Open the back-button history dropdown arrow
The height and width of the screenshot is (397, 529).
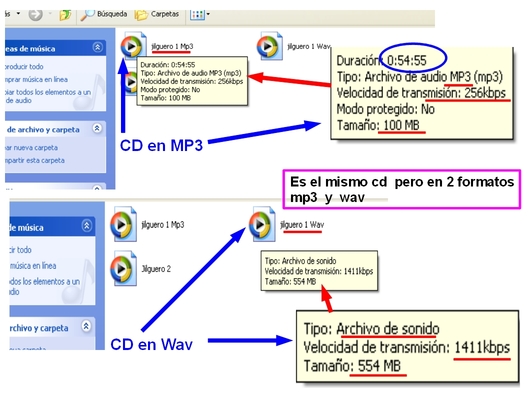(x=18, y=14)
